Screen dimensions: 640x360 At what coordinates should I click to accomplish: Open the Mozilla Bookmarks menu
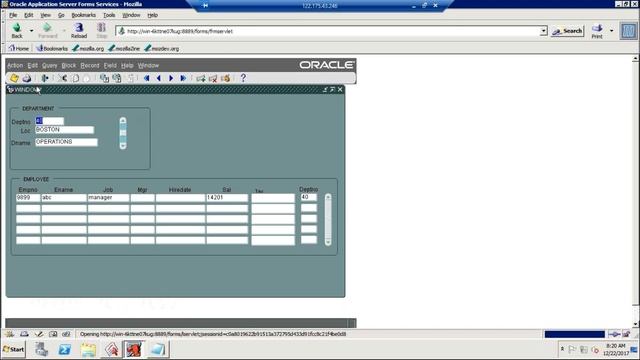(x=84, y=15)
